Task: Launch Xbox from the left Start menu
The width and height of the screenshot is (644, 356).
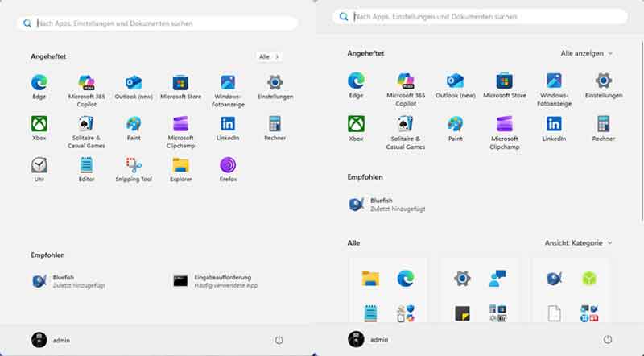Action: tap(39, 129)
